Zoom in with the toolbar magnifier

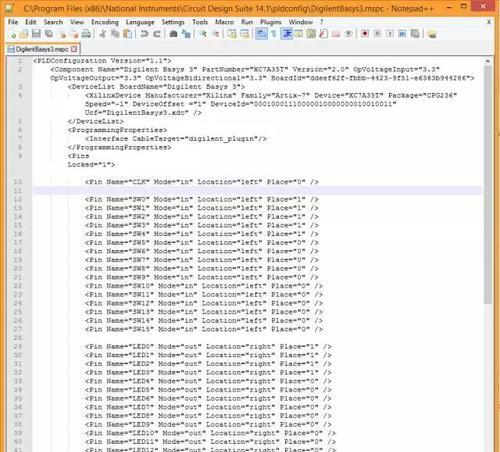coord(203,34)
